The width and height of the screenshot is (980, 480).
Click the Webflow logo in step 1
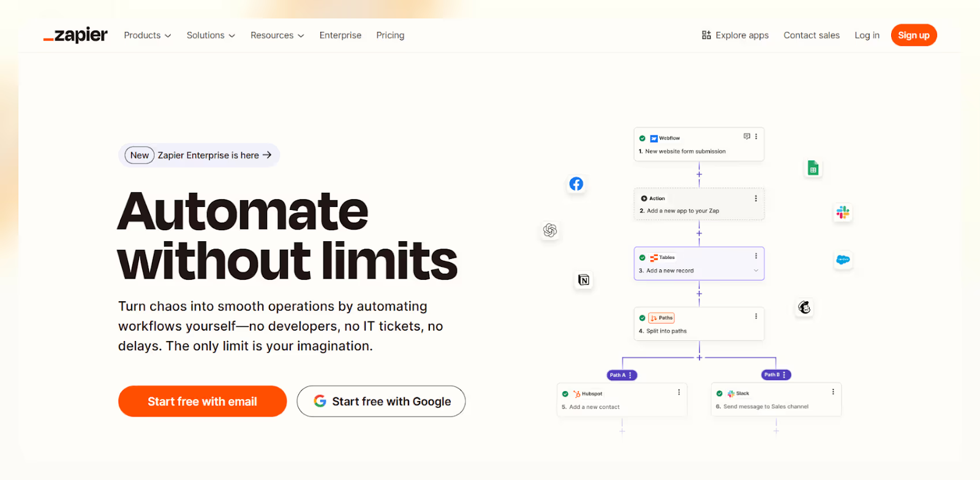coord(654,138)
